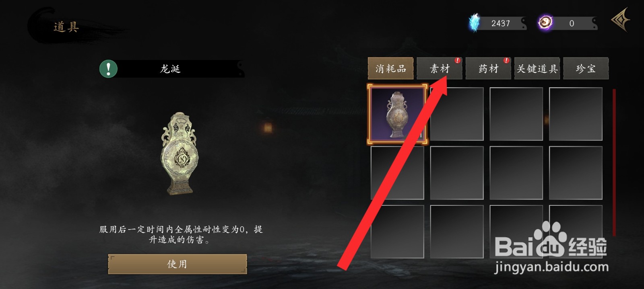Viewport: 644px width, 289px height.
Task: Select the empty slot below the vase
Action: [397, 173]
